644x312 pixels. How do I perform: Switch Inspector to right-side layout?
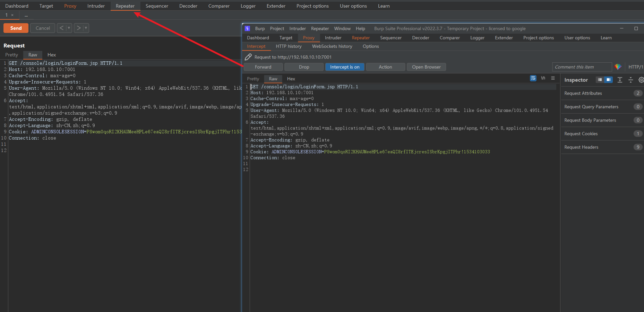pyautogui.click(x=608, y=80)
